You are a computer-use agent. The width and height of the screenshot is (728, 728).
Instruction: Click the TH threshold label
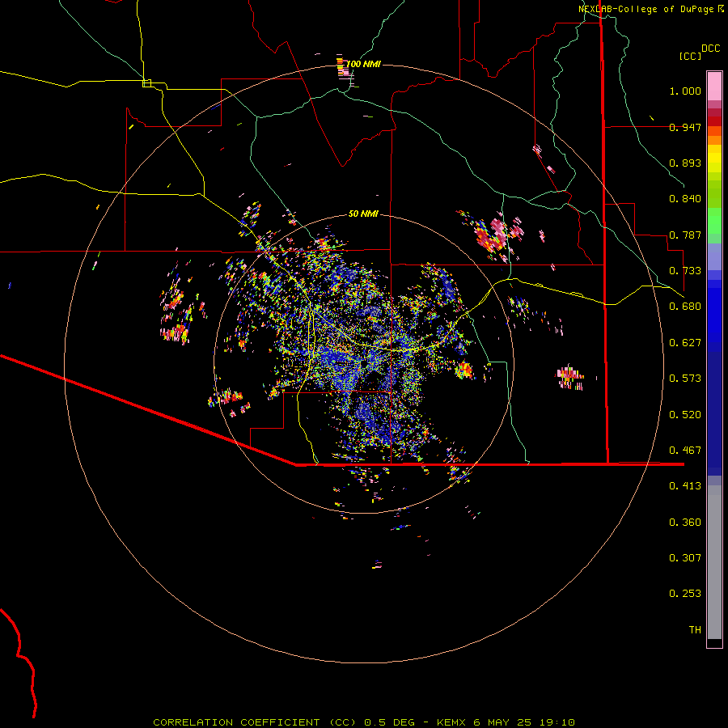pyautogui.click(x=695, y=630)
